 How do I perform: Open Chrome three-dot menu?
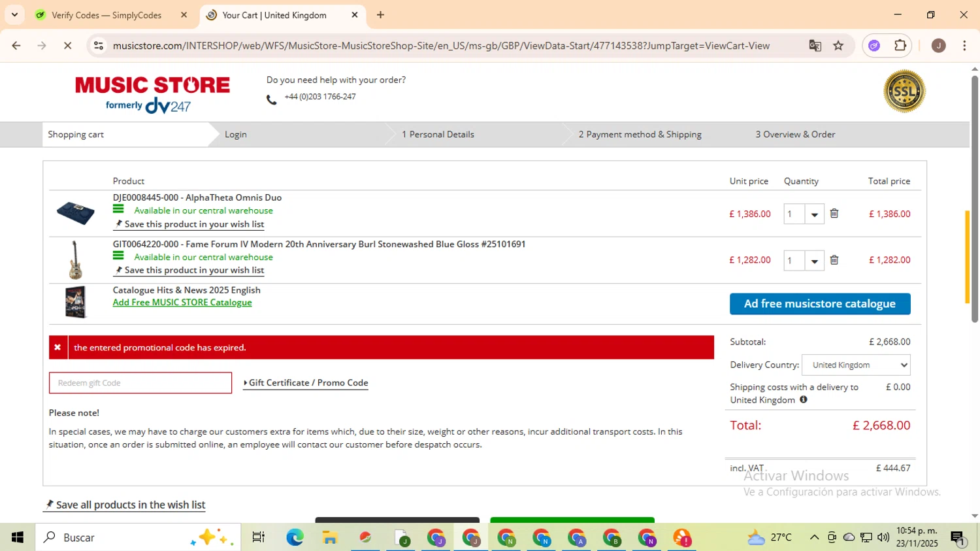pos(964,46)
